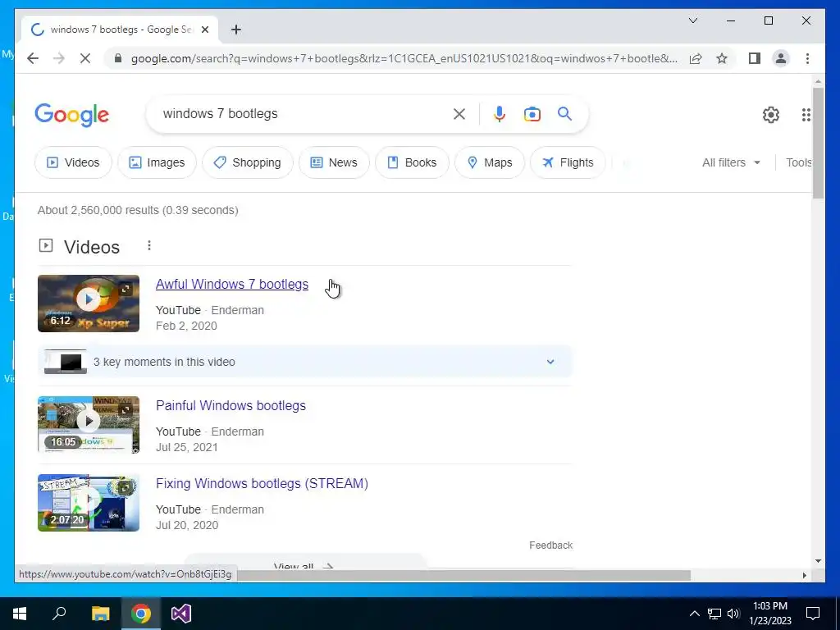
Task: Show hidden tray icons chevron
Action: tap(694, 614)
